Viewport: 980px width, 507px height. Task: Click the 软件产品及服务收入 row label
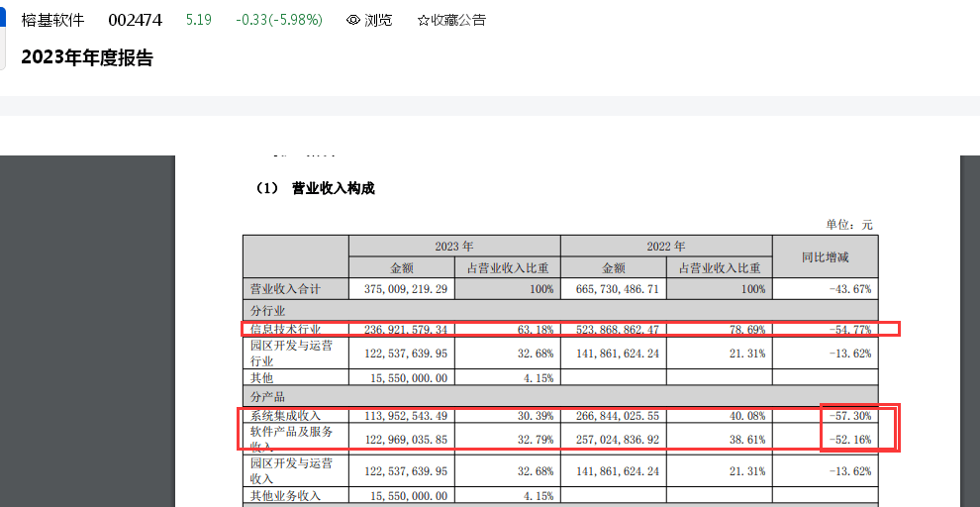[291, 439]
